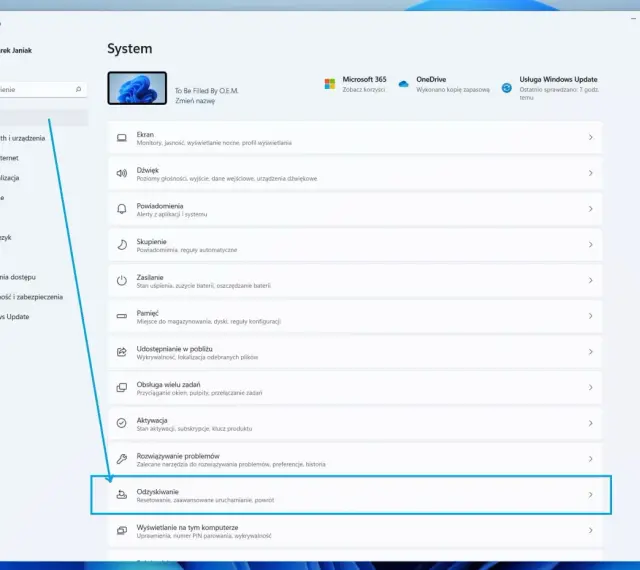Click the Udostępnianie w pobliżu row chevron
This screenshot has height=570, width=640.
(591, 352)
